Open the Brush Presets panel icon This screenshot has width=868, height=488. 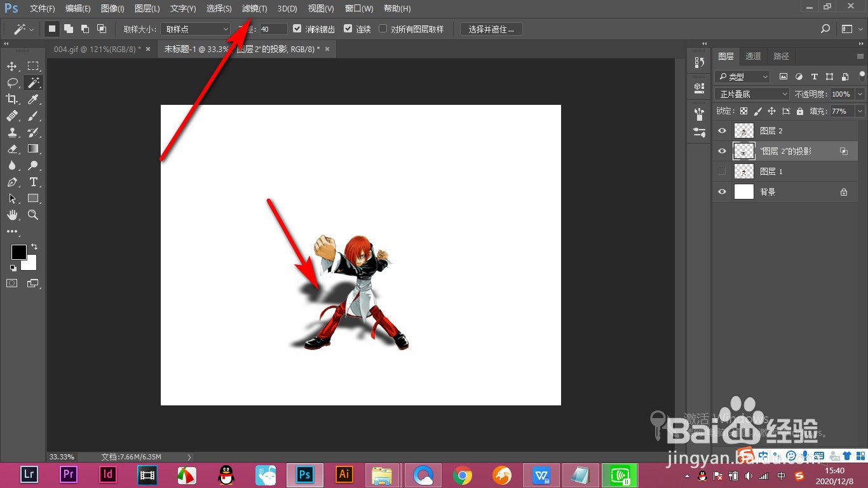(700, 114)
